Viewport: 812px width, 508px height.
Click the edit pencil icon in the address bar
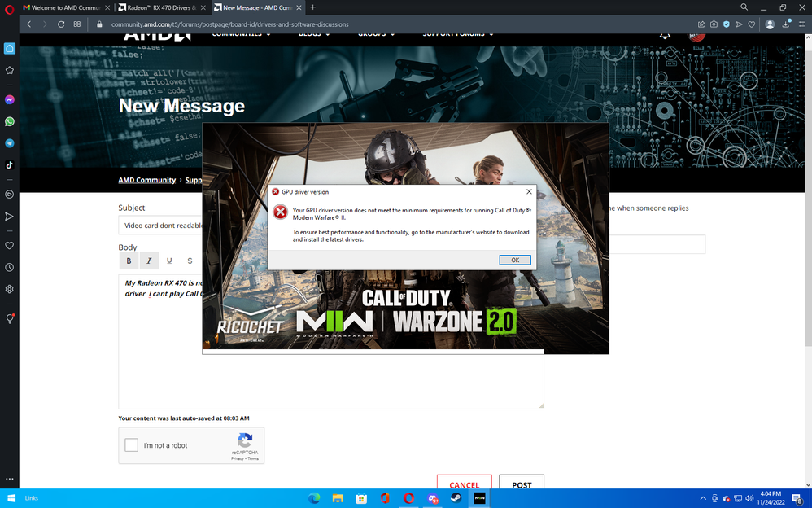pyautogui.click(x=701, y=24)
